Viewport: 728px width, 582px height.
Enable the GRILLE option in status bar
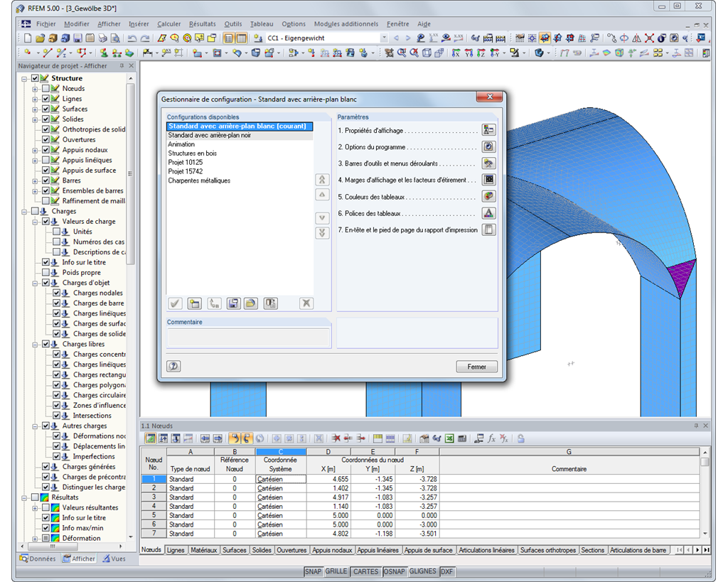(336, 571)
